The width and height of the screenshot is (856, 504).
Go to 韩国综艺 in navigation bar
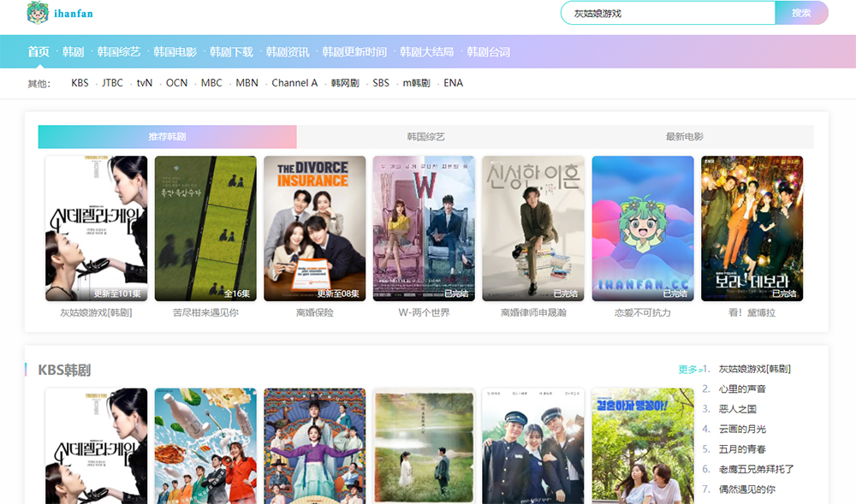click(x=119, y=52)
